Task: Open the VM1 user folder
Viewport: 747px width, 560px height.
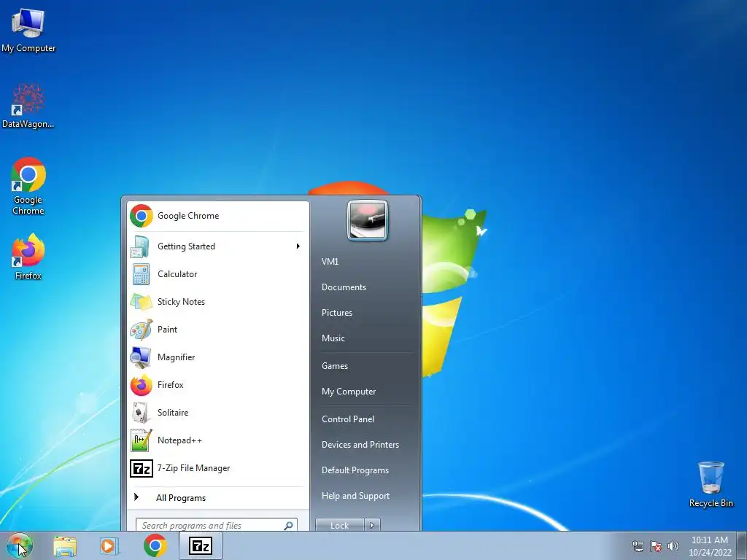Action: [330, 262]
